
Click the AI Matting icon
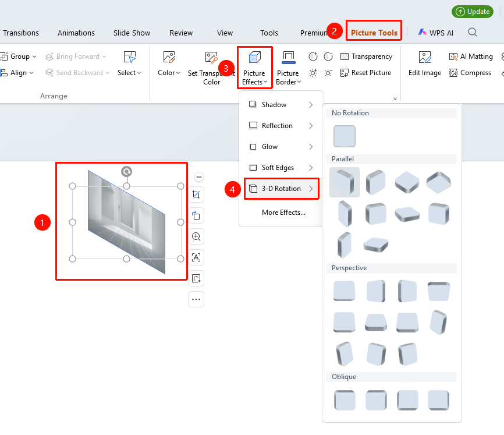tap(453, 56)
